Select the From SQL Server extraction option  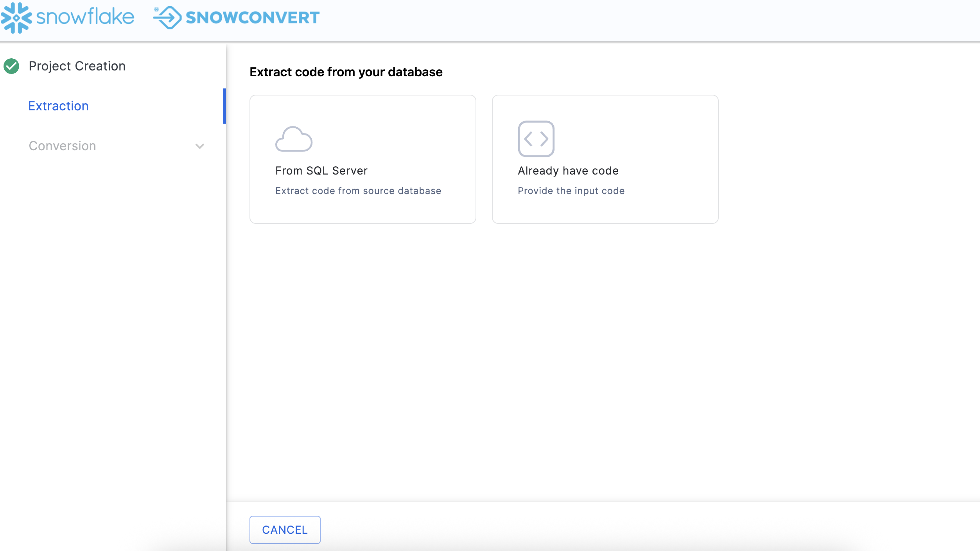(x=363, y=158)
